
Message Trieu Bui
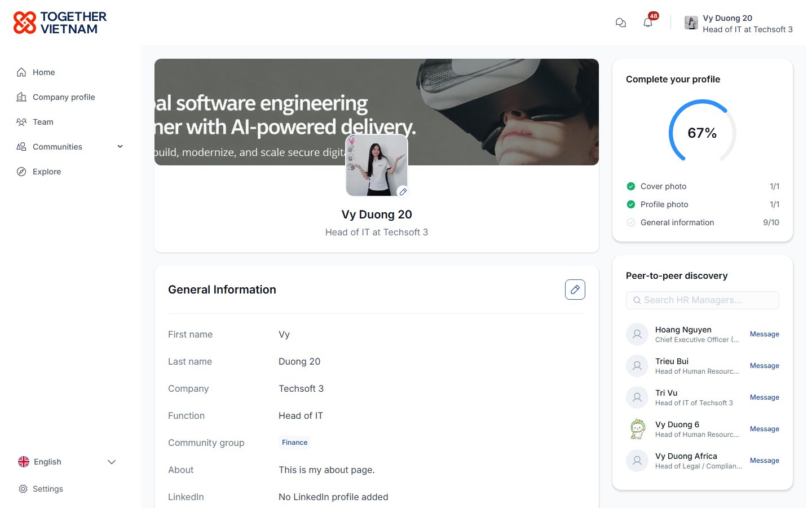(765, 366)
